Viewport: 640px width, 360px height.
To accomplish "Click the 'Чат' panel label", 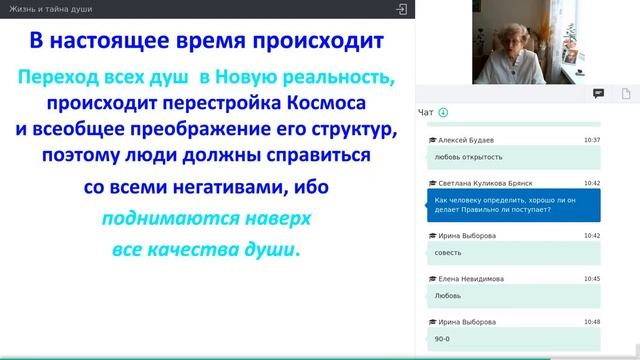I will (x=425, y=112).
